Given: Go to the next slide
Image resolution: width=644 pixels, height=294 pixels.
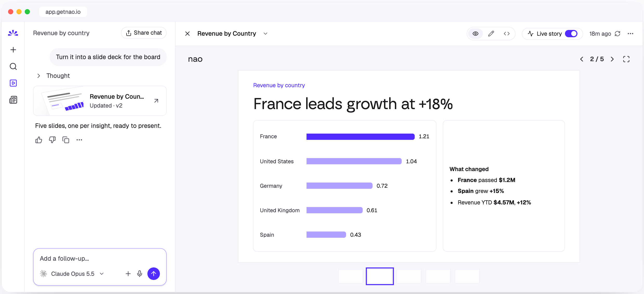Looking at the screenshot, I should (x=612, y=59).
